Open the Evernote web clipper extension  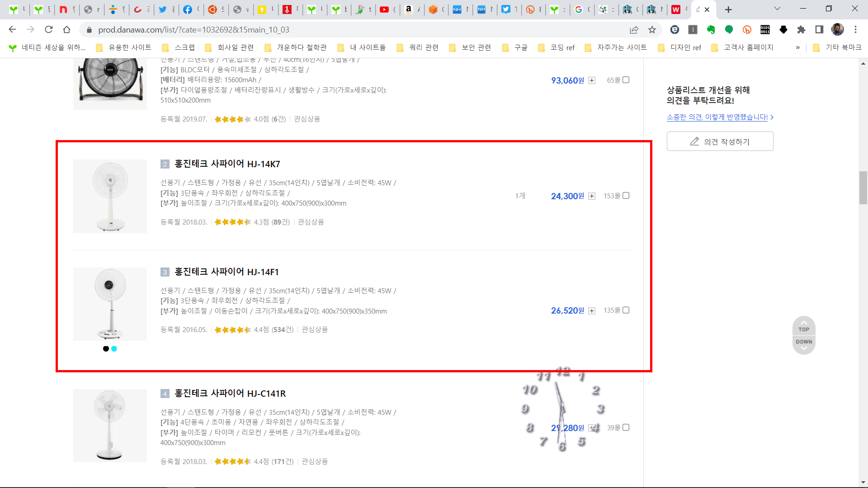(711, 29)
